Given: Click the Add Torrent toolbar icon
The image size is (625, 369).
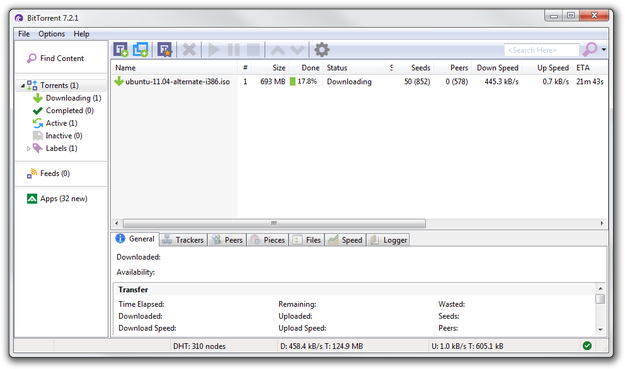Looking at the screenshot, I should click(x=121, y=50).
